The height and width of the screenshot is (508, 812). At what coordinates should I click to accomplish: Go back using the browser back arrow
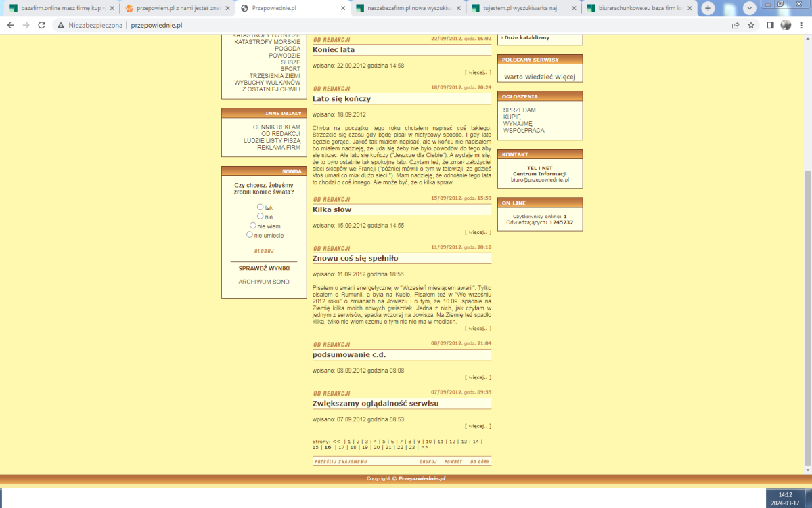(10, 25)
